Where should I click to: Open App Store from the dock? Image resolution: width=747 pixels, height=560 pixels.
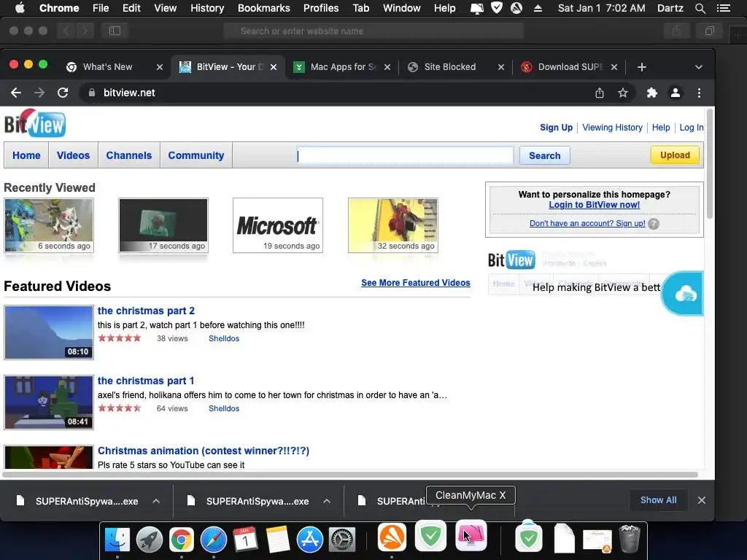coord(309,540)
